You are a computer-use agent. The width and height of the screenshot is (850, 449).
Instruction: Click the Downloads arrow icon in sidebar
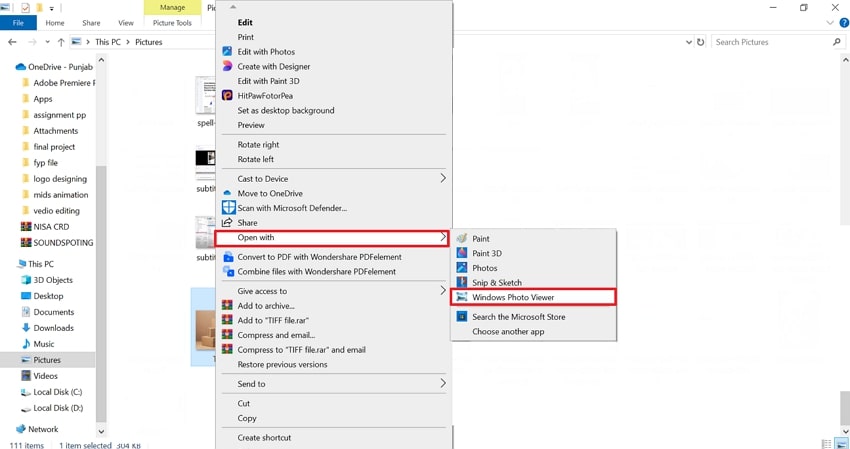pyautogui.click(x=25, y=328)
